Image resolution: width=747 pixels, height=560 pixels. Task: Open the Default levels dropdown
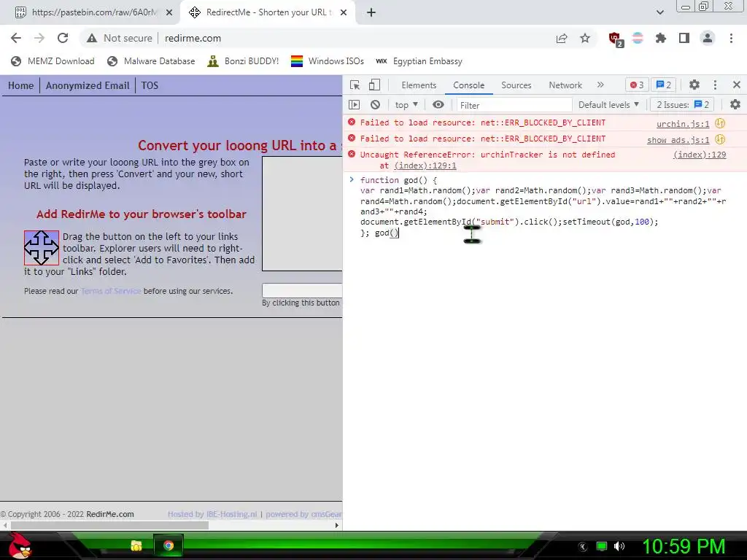click(x=608, y=105)
